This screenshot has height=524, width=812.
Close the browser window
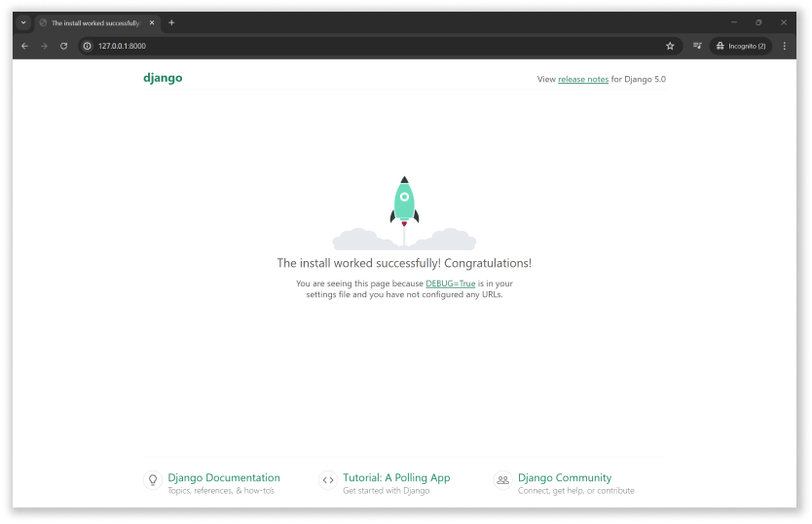coord(784,22)
